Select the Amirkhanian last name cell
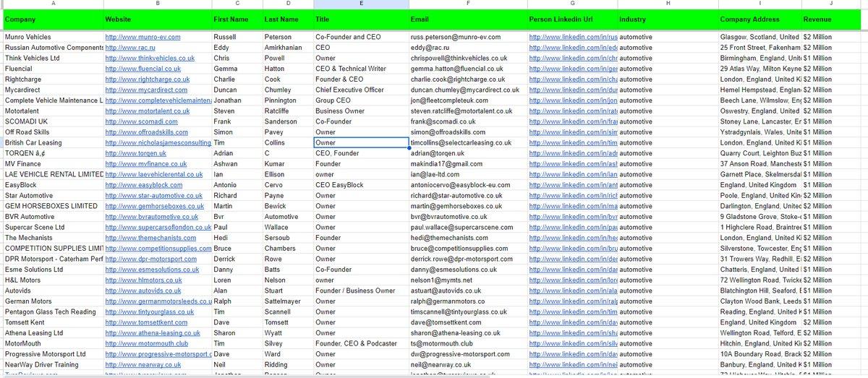Viewport: 868px width, 378px height. tap(288, 48)
